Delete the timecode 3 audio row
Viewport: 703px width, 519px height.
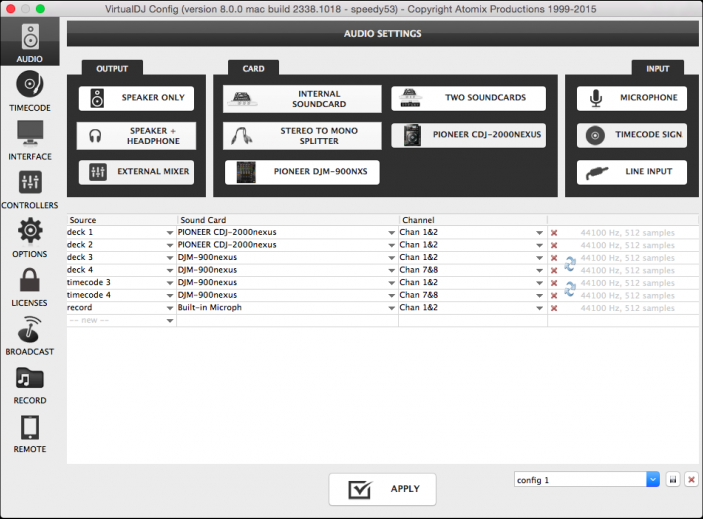(554, 283)
